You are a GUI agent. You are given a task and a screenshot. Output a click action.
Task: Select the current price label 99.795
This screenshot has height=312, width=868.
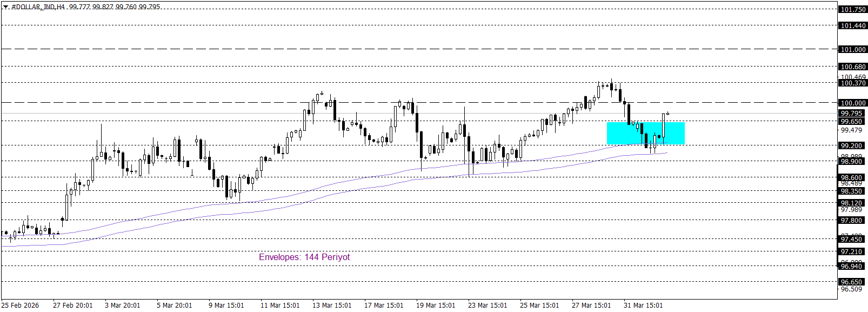click(851, 113)
